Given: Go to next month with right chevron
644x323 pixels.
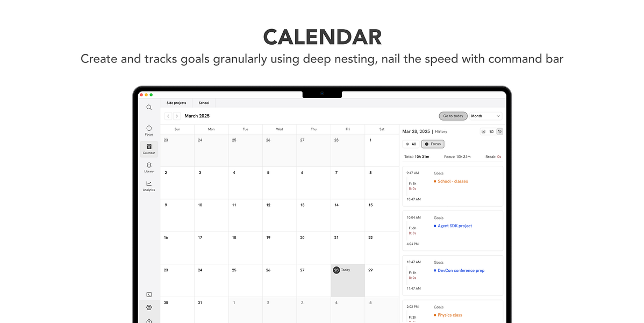Looking at the screenshot, I should [177, 116].
